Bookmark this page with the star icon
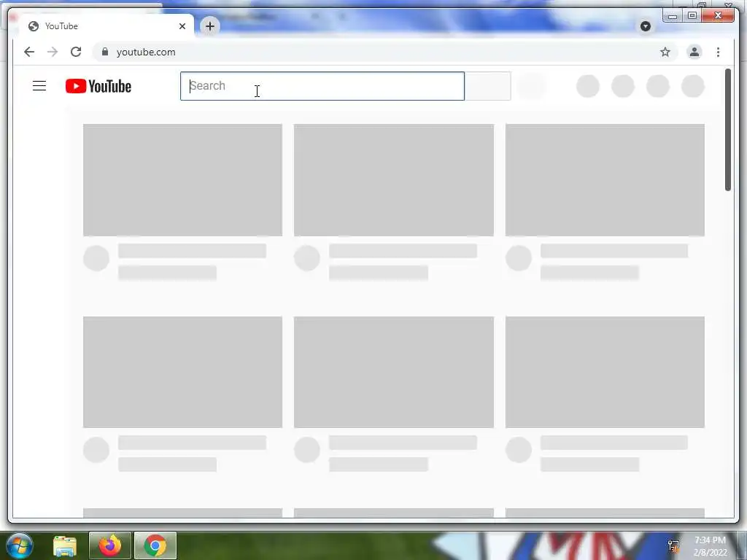This screenshot has width=747, height=560. (665, 52)
